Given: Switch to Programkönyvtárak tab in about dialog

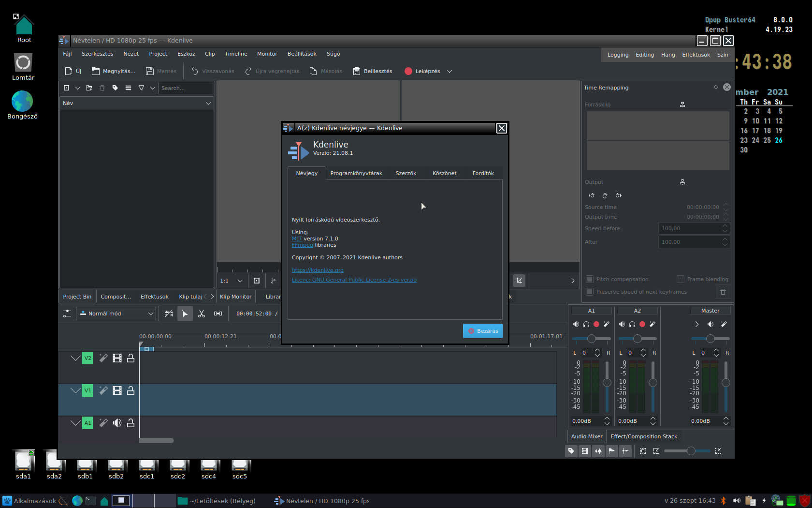Looking at the screenshot, I should pyautogui.click(x=356, y=173).
